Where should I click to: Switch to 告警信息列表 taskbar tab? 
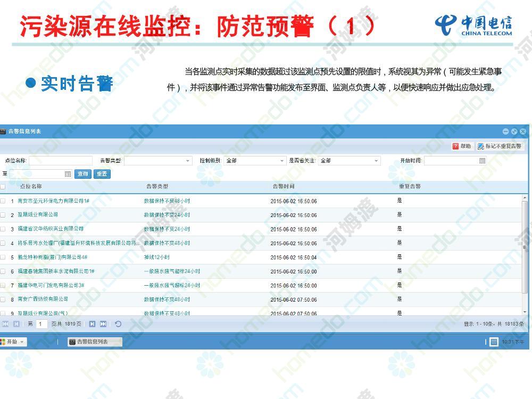(x=95, y=342)
